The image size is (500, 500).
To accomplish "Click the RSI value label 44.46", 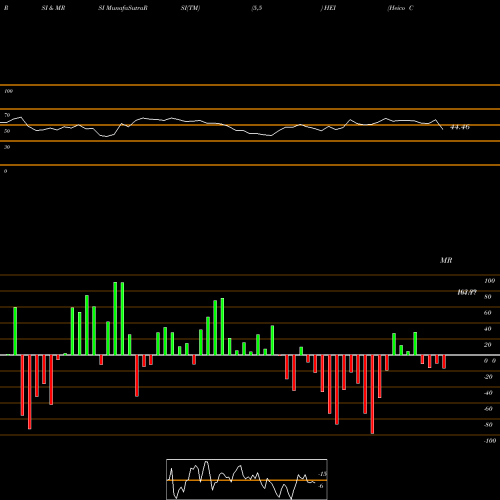I will point(460,127).
